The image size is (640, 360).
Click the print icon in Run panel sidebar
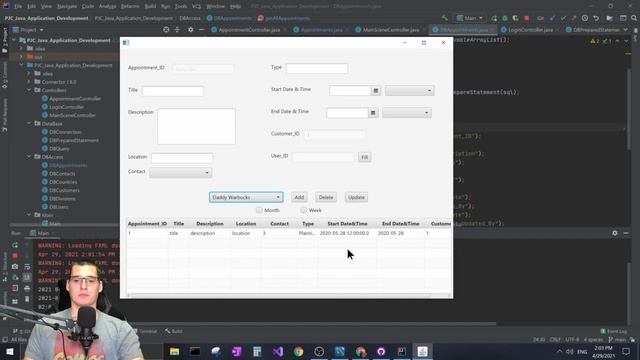pos(27,288)
